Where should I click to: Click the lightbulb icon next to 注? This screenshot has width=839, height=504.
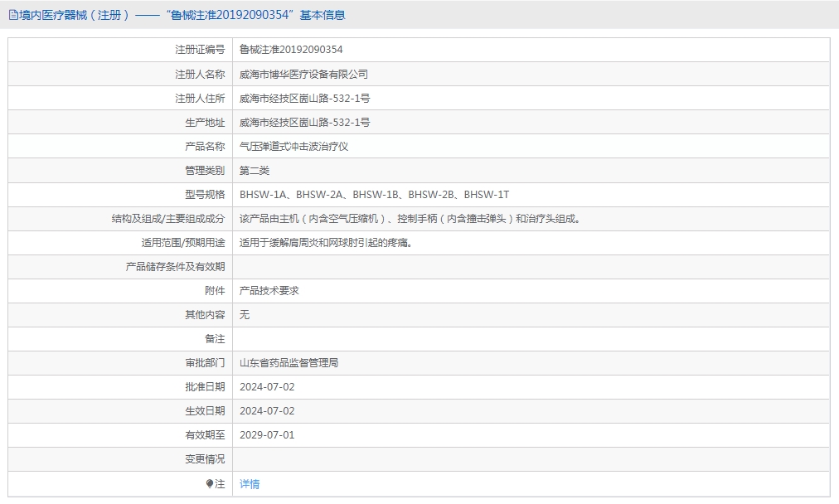(x=209, y=483)
